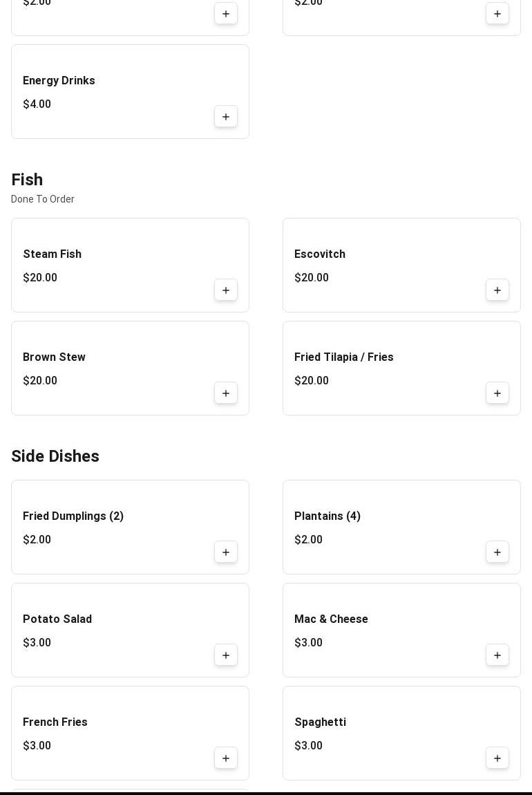
Task: Select the Escovitch item title
Action: (320, 254)
